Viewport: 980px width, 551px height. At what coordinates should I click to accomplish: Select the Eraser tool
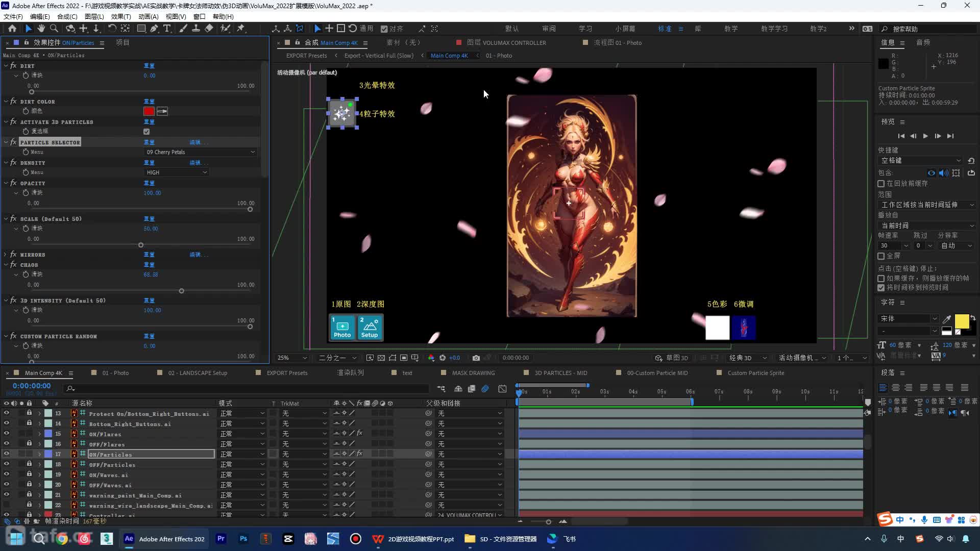(209, 29)
